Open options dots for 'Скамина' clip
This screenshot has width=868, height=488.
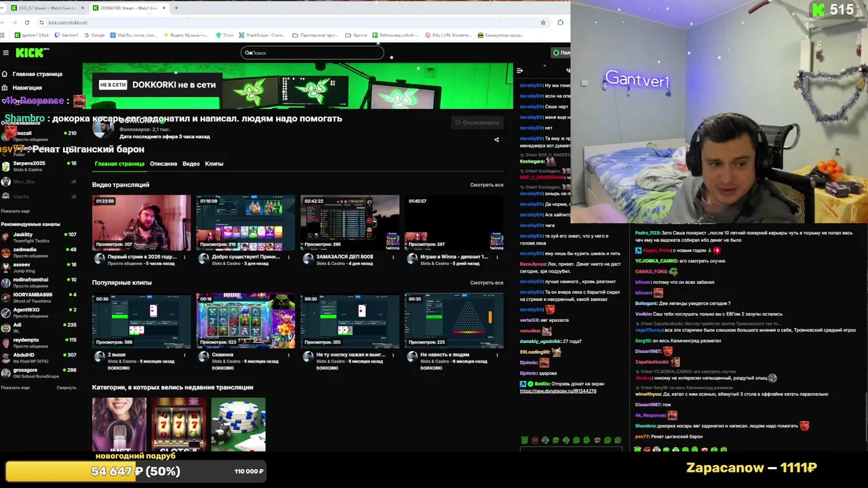coord(289,354)
